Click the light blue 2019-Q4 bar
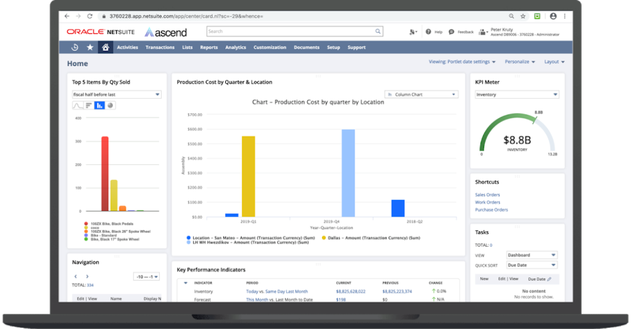Screen dimensions: 644x329 pos(348,174)
